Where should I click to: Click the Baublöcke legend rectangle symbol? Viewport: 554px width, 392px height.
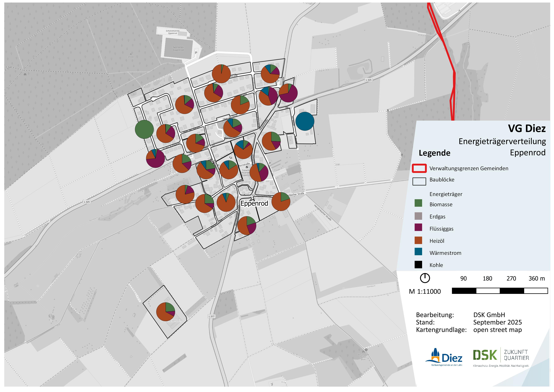[x=419, y=181]
